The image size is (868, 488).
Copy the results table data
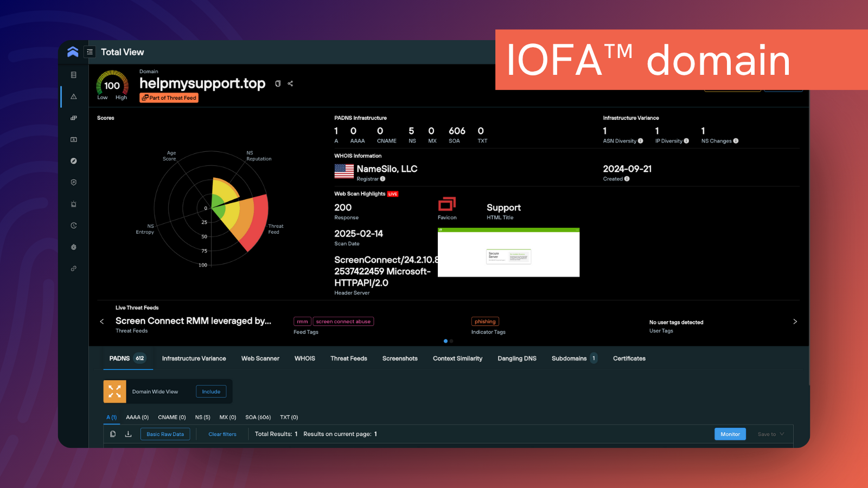tap(113, 434)
